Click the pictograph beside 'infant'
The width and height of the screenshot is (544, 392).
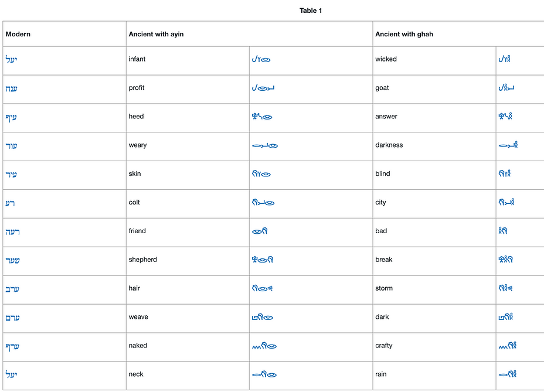(261, 59)
